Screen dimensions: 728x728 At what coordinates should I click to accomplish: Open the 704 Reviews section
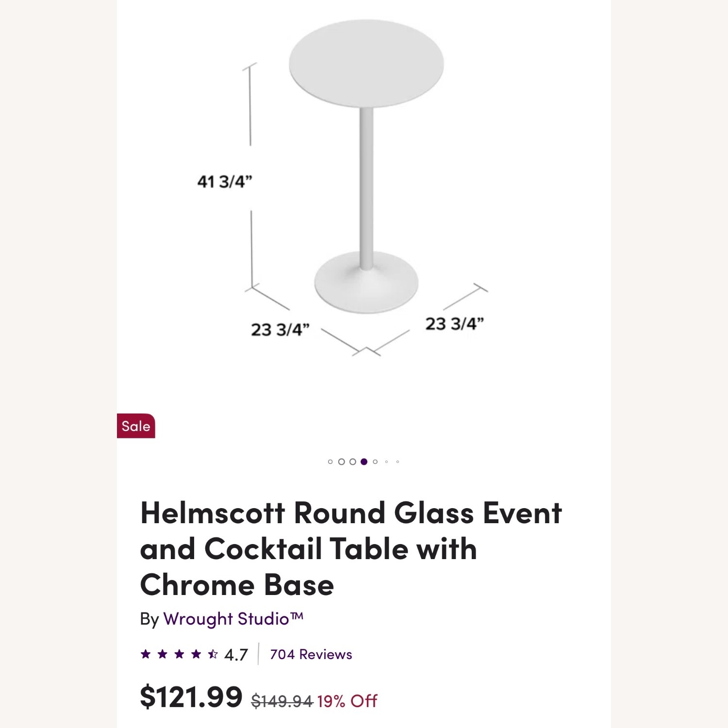point(311,655)
